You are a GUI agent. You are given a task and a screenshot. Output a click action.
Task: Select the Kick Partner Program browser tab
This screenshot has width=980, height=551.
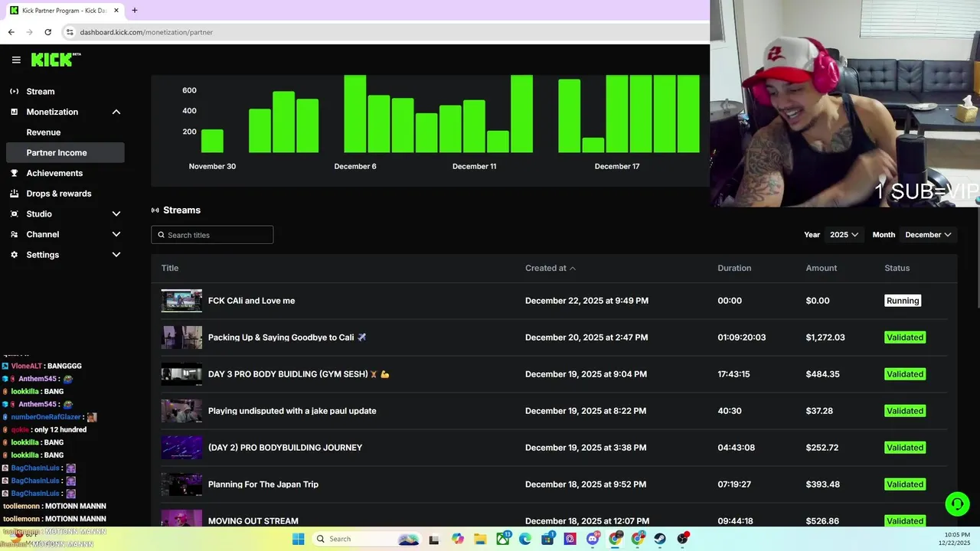(65, 11)
